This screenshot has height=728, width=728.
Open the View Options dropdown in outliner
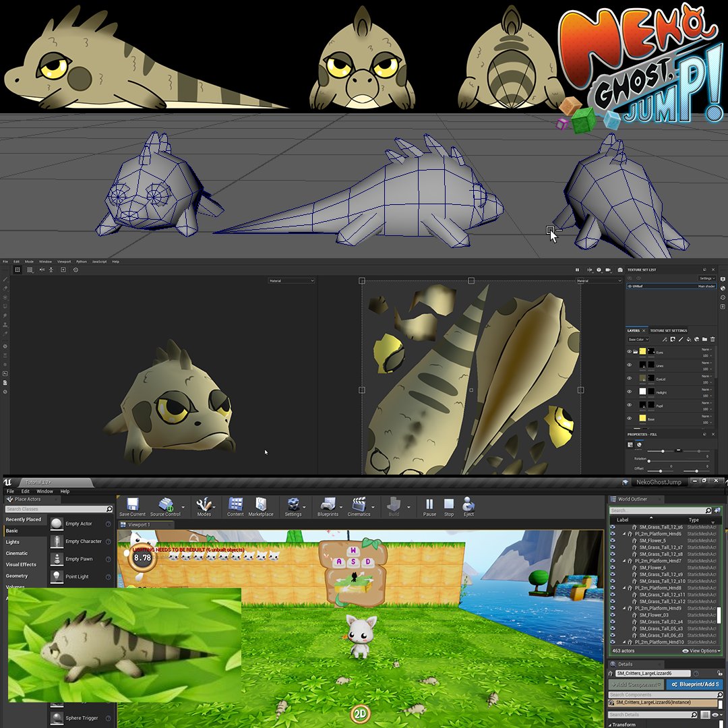tap(702, 650)
